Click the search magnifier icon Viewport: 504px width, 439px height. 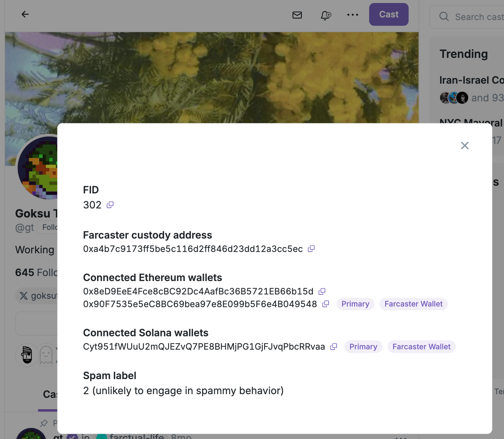444,16
